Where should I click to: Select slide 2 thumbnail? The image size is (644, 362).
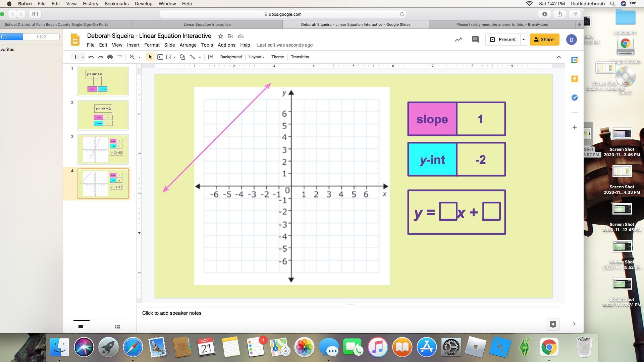(103, 115)
